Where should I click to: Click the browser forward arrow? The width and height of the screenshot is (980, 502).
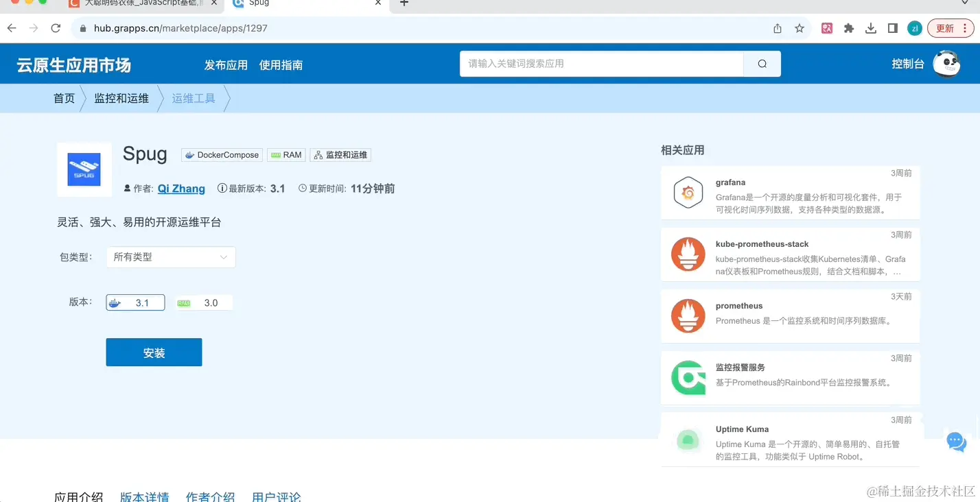(x=34, y=28)
